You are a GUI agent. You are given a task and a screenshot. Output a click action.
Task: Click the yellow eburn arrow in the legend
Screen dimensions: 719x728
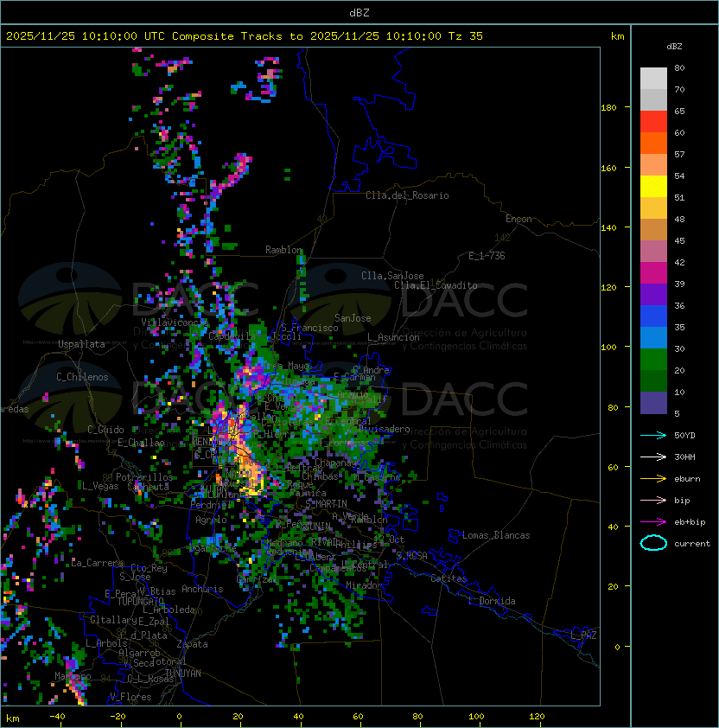pos(653,479)
